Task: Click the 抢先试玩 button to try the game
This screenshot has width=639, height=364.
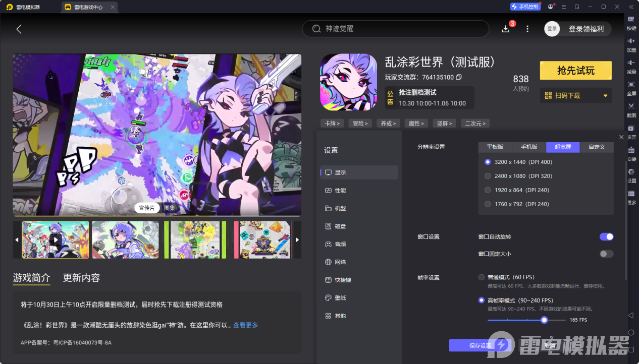Action: coord(575,71)
